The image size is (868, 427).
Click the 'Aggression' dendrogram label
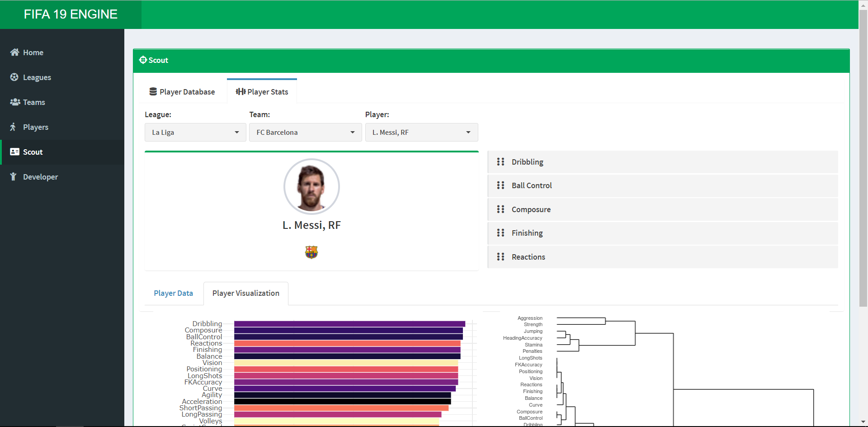[x=530, y=318]
